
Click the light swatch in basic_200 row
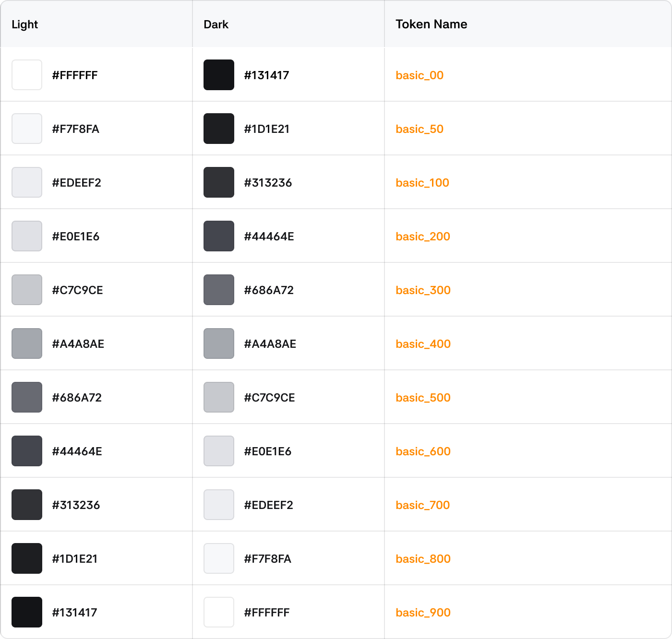click(27, 236)
